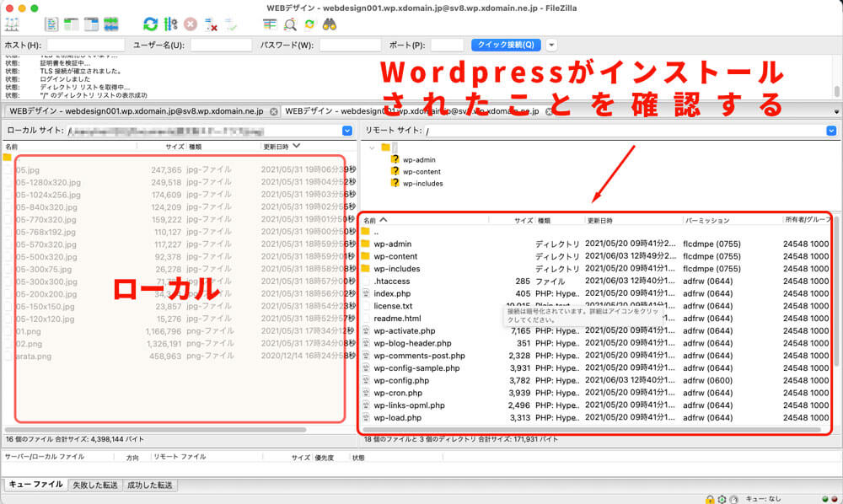Screen dimensions: 843x504
Task: Toggle the transfer queue display
Action: pyautogui.click(x=112, y=24)
